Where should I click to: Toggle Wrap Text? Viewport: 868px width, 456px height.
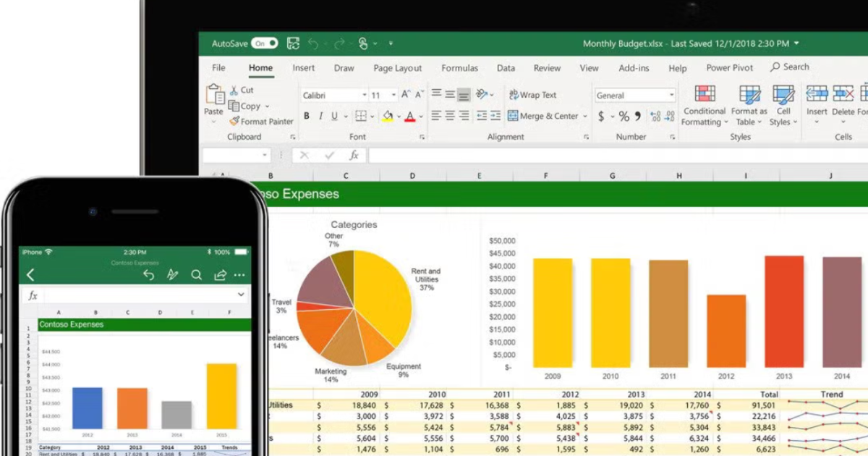click(532, 95)
